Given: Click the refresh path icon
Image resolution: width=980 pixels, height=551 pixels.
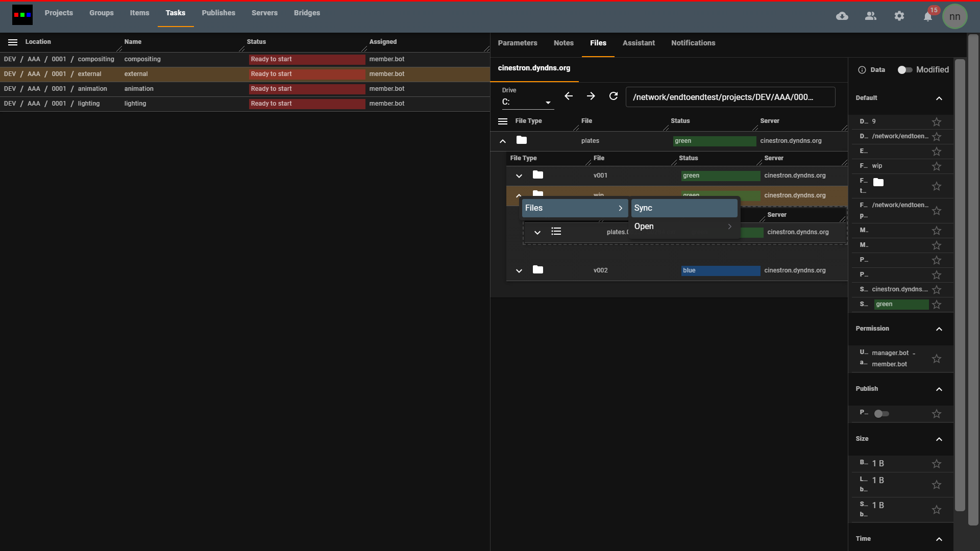Looking at the screenshot, I should coord(614,96).
